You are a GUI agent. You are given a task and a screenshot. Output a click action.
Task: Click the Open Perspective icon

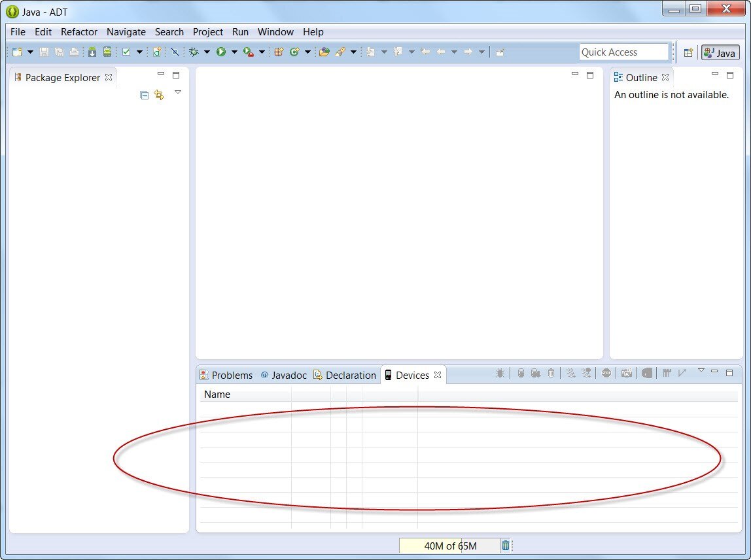[688, 53]
